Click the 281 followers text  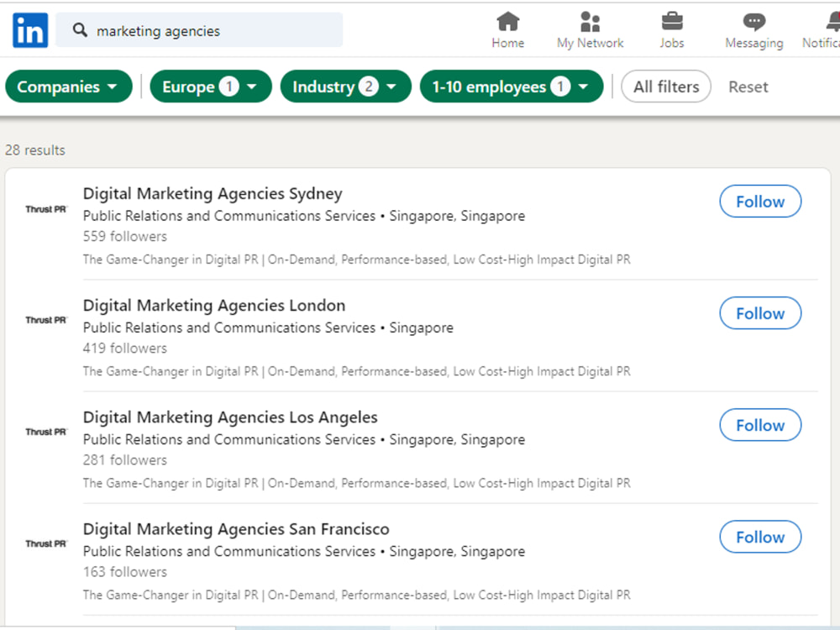point(125,460)
